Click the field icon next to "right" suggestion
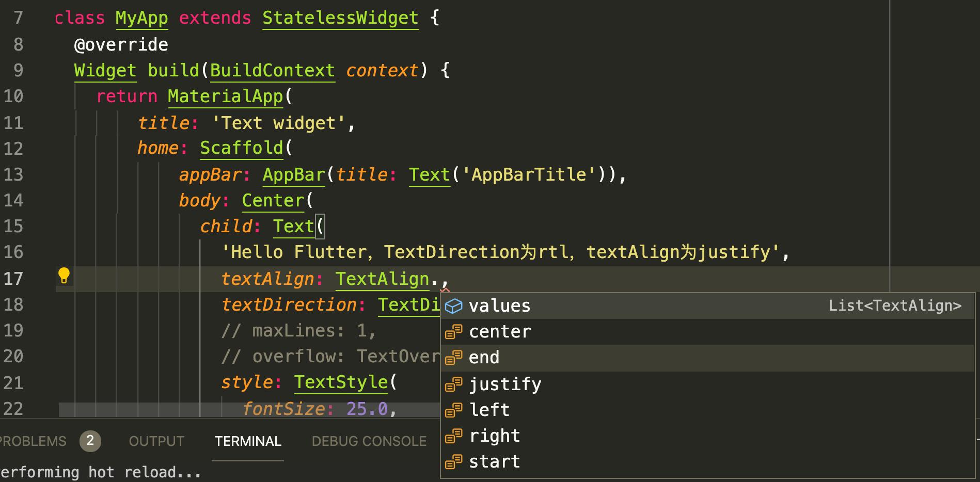 coord(454,435)
